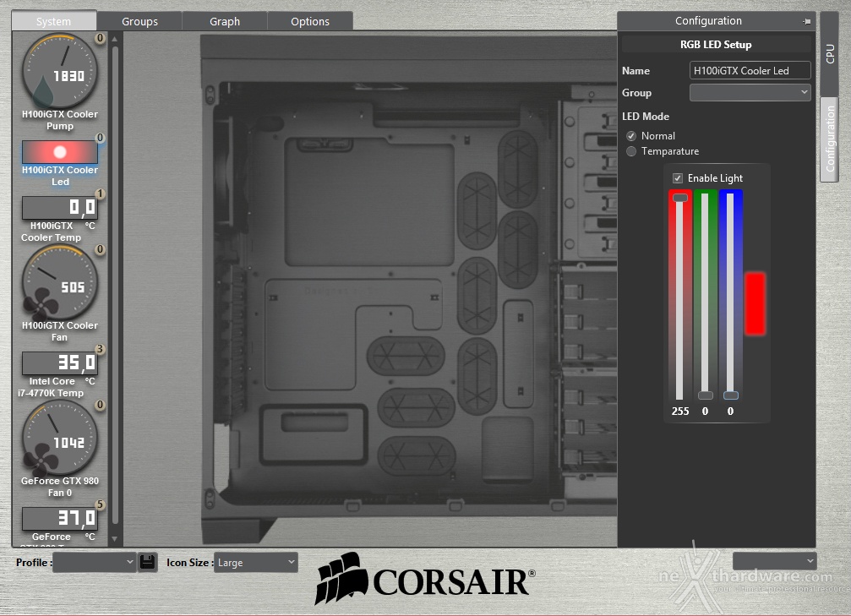Click the badge number on Cooler Pump gauge

[100, 38]
